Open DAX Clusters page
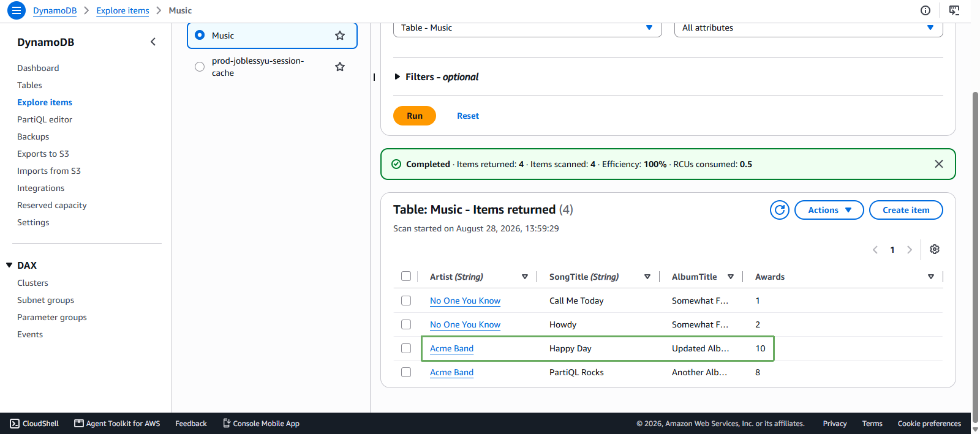 [32, 283]
